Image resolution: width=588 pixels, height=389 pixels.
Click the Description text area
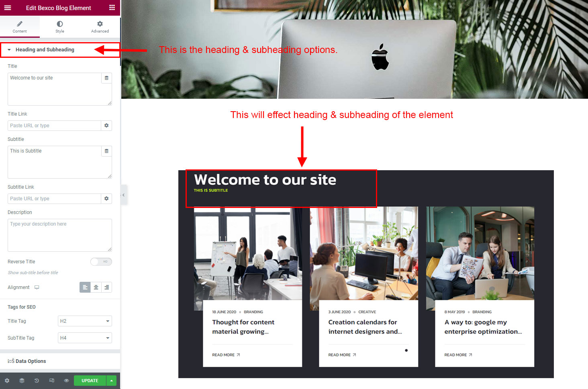pos(60,235)
